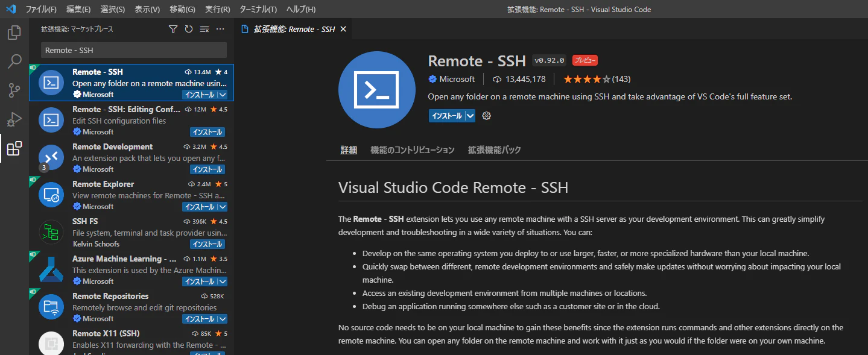Install the SSH FS extension
This screenshot has width=868, height=355.
[207, 244]
